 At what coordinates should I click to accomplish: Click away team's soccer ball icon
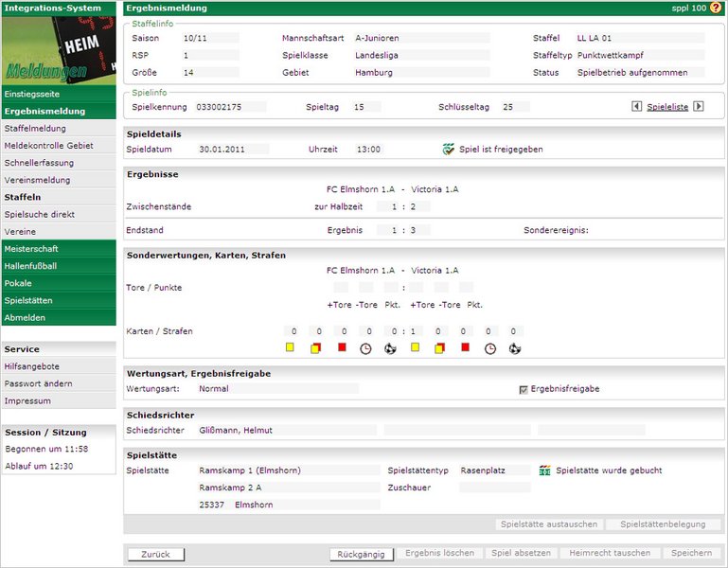pos(515,348)
